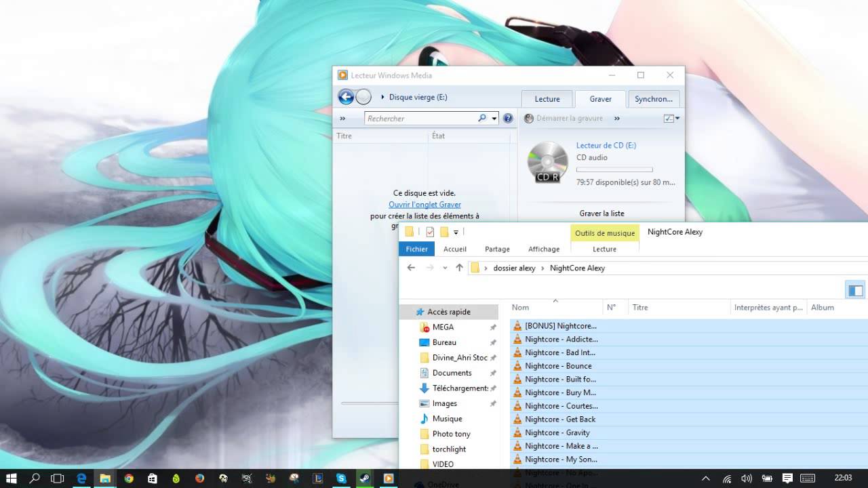The width and height of the screenshot is (868, 488).
Task: Open taskbar search magnifier
Action: point(35,478)
